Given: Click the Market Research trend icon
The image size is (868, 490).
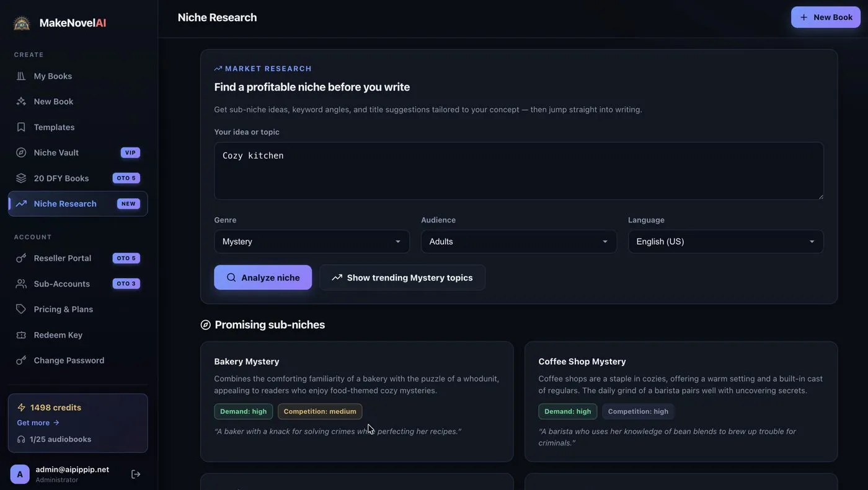Looking at the screenshot, I should point(218,69).
